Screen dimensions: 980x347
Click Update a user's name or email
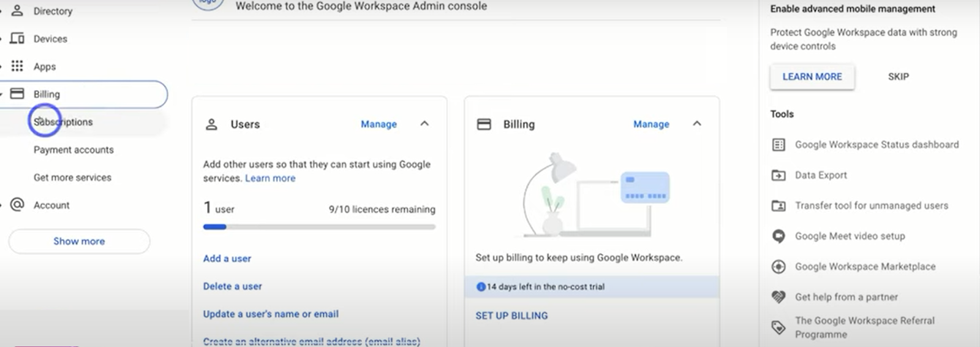pos(271,314)
